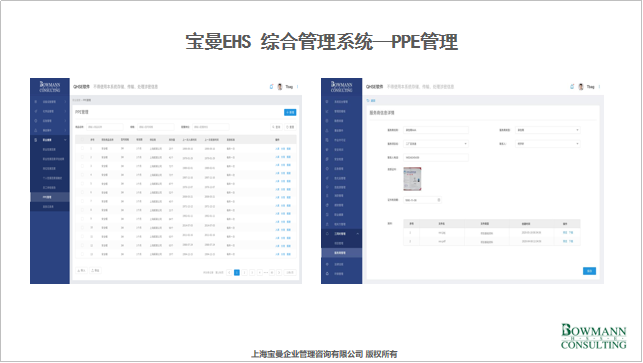Click the certificate image thumbnail in the form
Screen dimensions: 643x363
click(x=412, y=179)
